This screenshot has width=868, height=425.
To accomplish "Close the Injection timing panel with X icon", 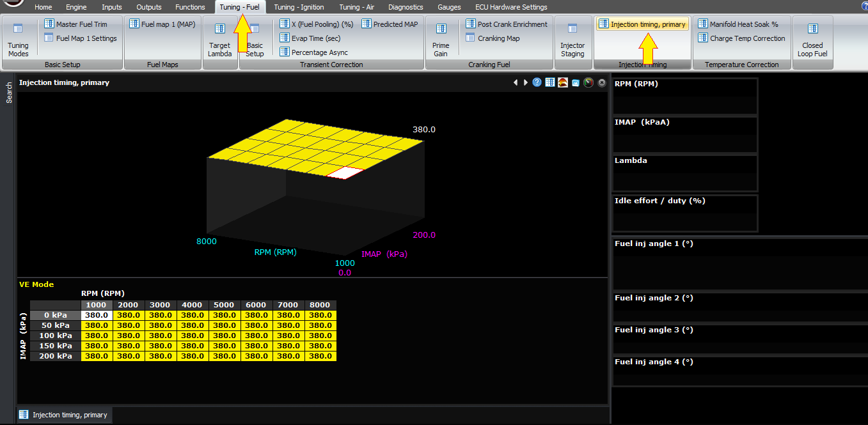I will click(602, 82).
